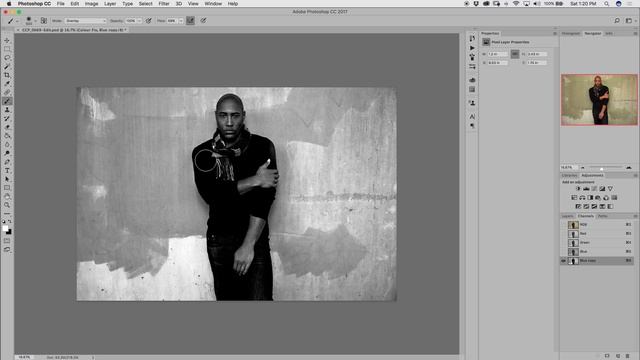This screenshot has height=360, width=640.
Task: Select the Move tool
Action: click(x=7, y=40)
